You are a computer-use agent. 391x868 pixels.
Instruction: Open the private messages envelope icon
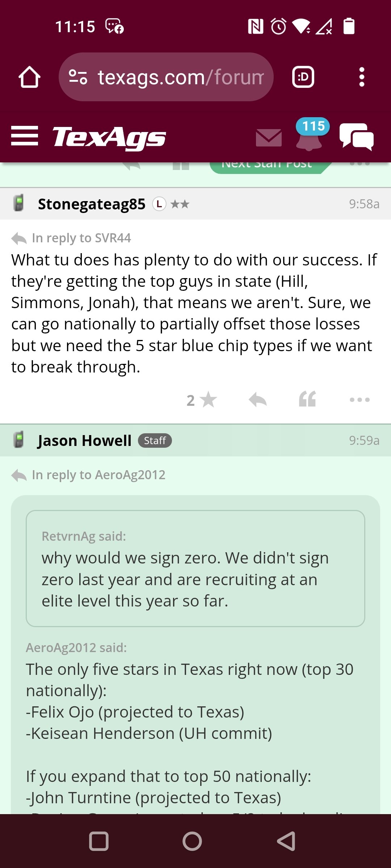[269, 137]
